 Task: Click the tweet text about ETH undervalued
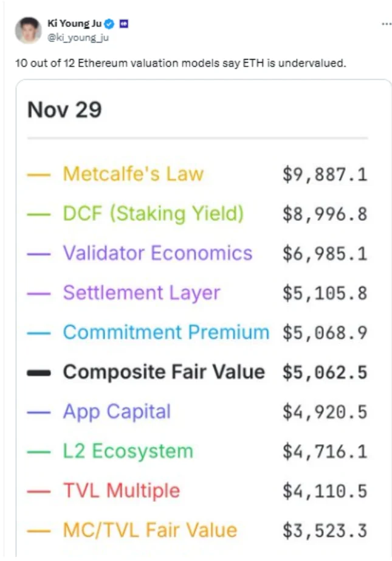[x=181, y=63]
